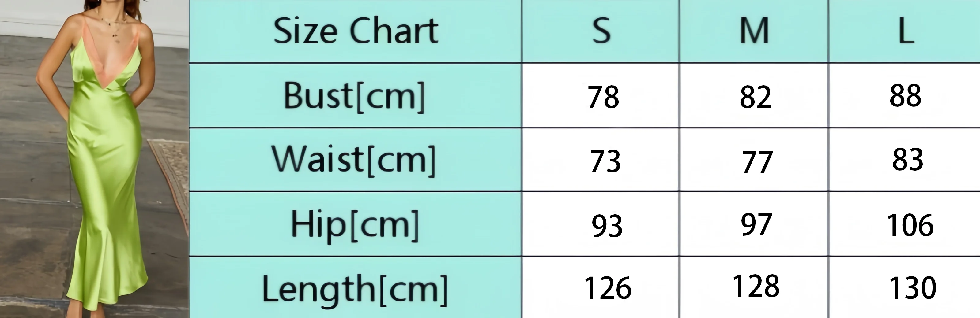
Task: Select the Size Chart header cell
Action: tap(355, 31)
